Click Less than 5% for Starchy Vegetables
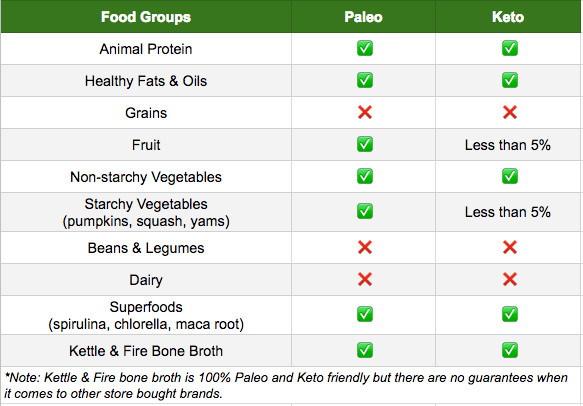Image resolution: width=583 pixels, height=406 pixels. coord(508,212)
